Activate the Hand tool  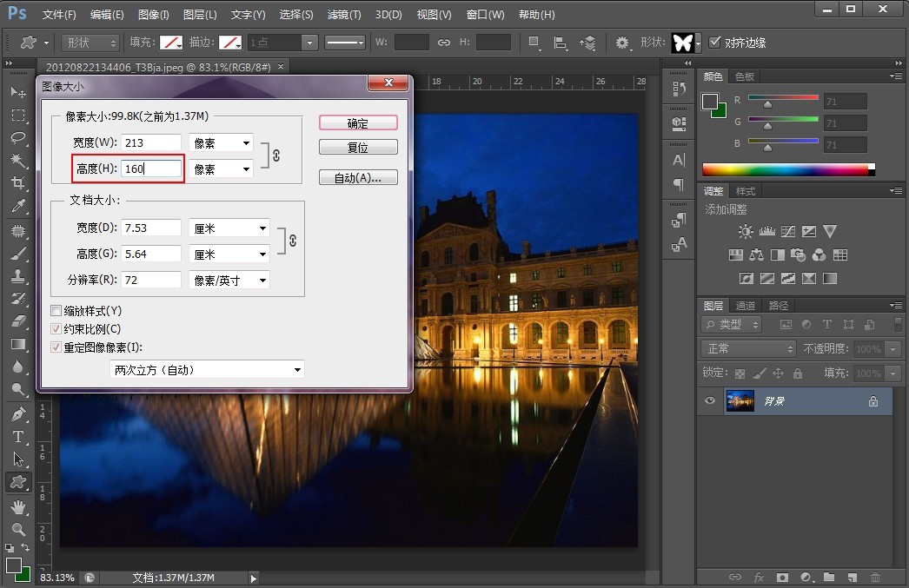coord(17,505)
